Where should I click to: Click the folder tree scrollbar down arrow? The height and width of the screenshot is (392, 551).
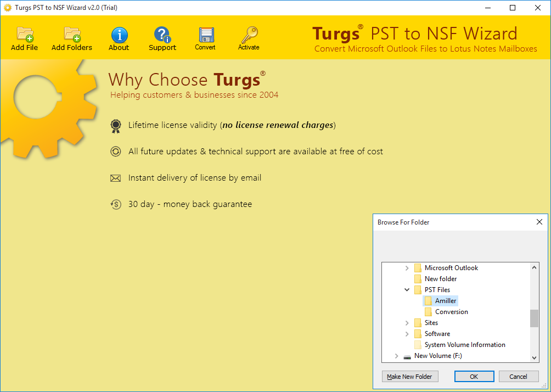[x=534, y=357]
